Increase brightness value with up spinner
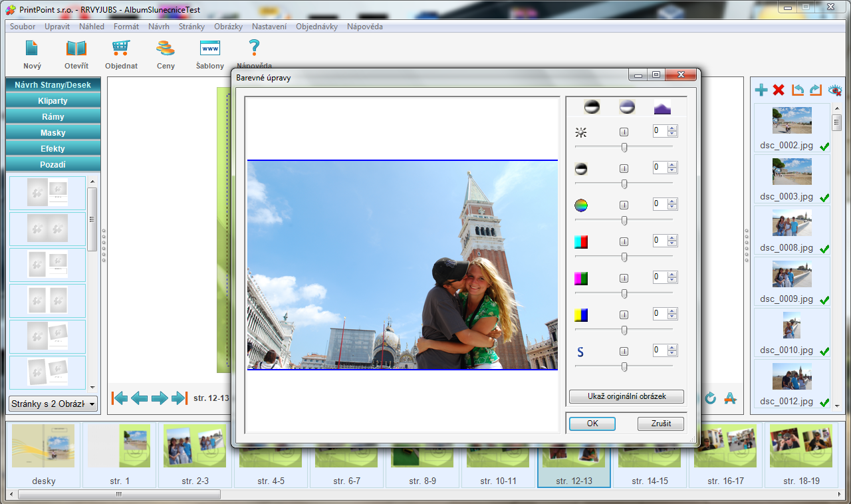This screenshot has width=851, height=504. 672,128
